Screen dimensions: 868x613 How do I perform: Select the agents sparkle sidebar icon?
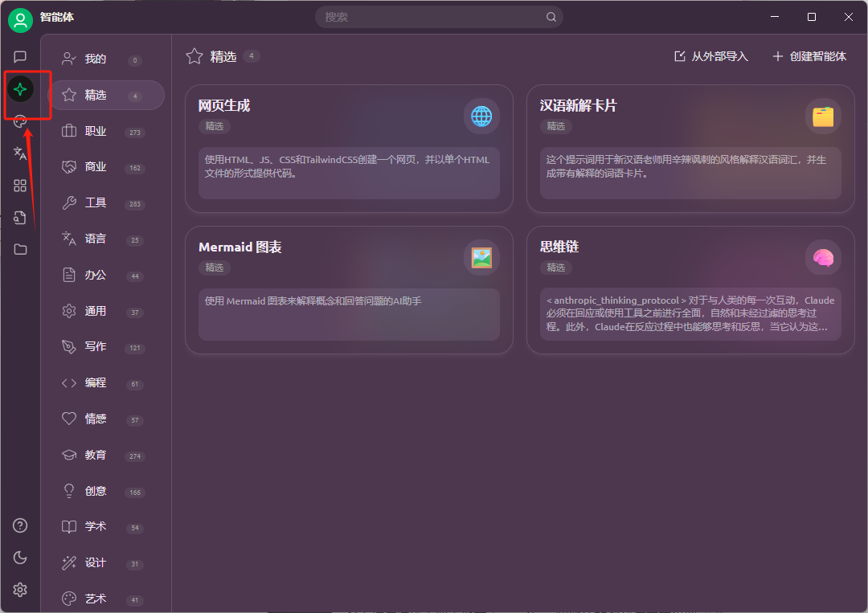pyautogui.click(x=20, y=89)
